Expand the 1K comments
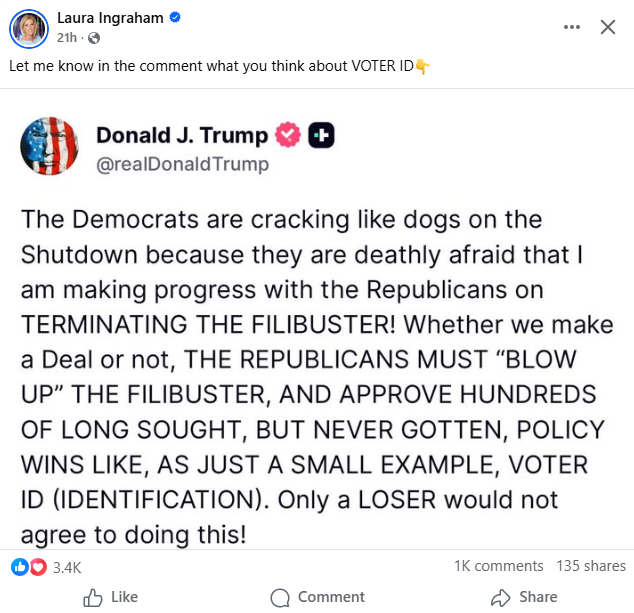This screenshot has width=634, height=613. (x=498, y=566)
